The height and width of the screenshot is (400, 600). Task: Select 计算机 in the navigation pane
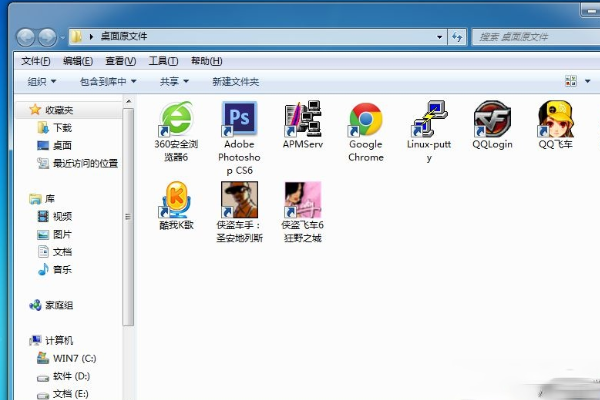point(51,340)
